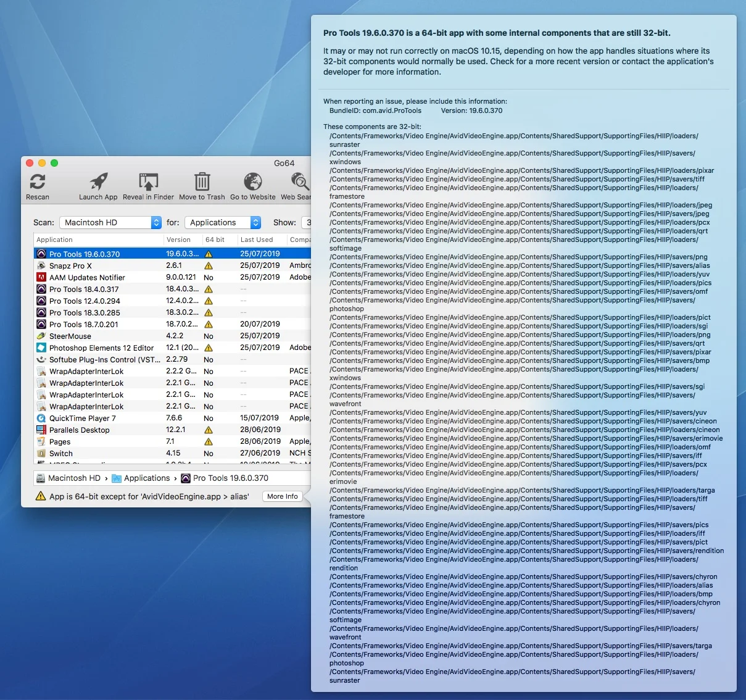Viewport: 746px width, 700px height.
Task: Select Softube Plug-Ins Control row
Action: [x=172, y=359]
